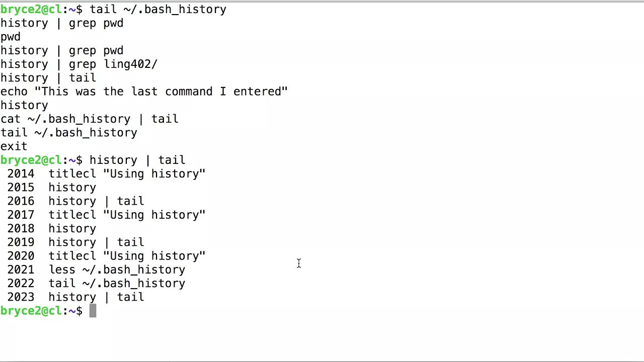The image size is (644, 362).
Task: Click history entry 2015 history
Action: pos(52,188)
